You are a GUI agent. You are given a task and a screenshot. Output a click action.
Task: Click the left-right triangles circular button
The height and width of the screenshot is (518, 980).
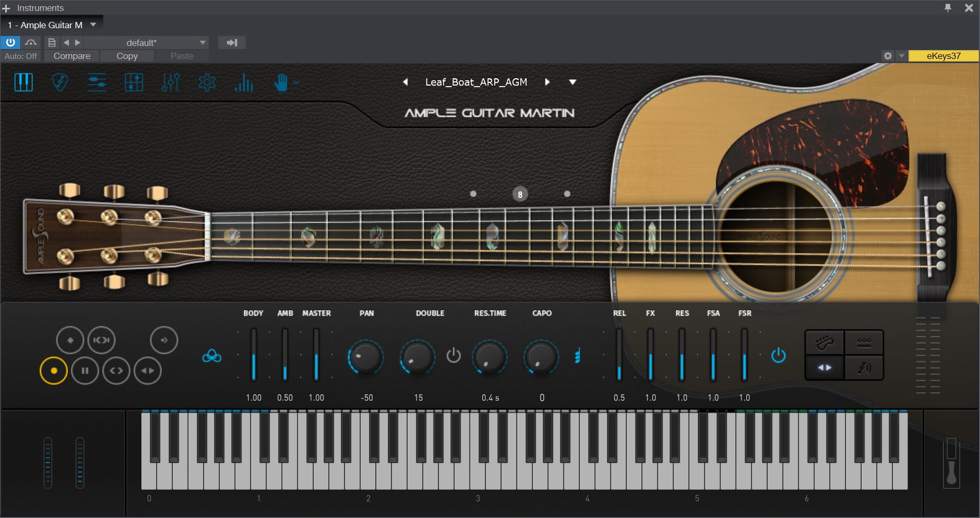pos(148,371)
